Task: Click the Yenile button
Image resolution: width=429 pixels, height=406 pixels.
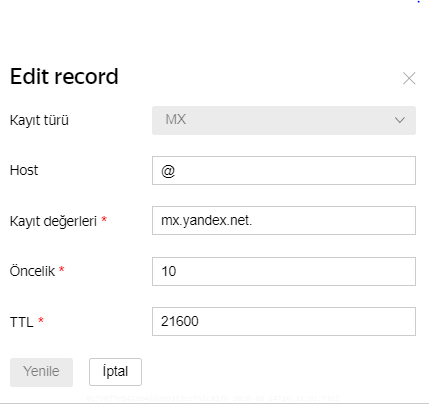Action: click(x=41, y=372)
